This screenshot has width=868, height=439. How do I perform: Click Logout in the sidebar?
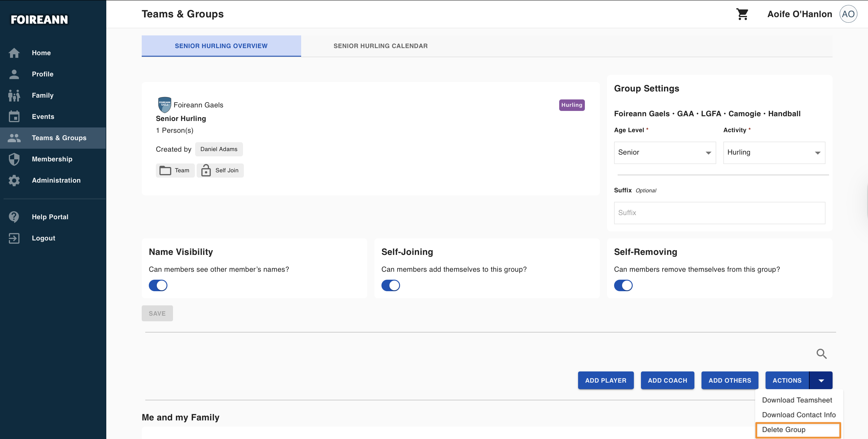(x=43, y=238)
